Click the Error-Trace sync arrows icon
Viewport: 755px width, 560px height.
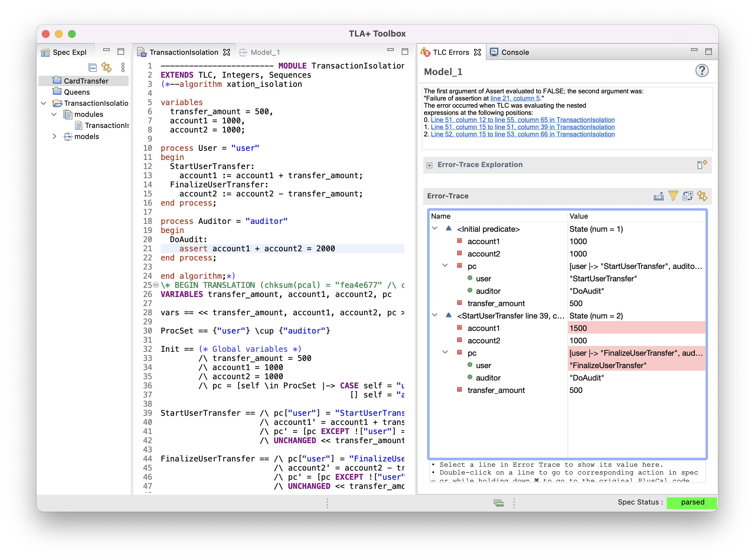click(x=702, y=195)
